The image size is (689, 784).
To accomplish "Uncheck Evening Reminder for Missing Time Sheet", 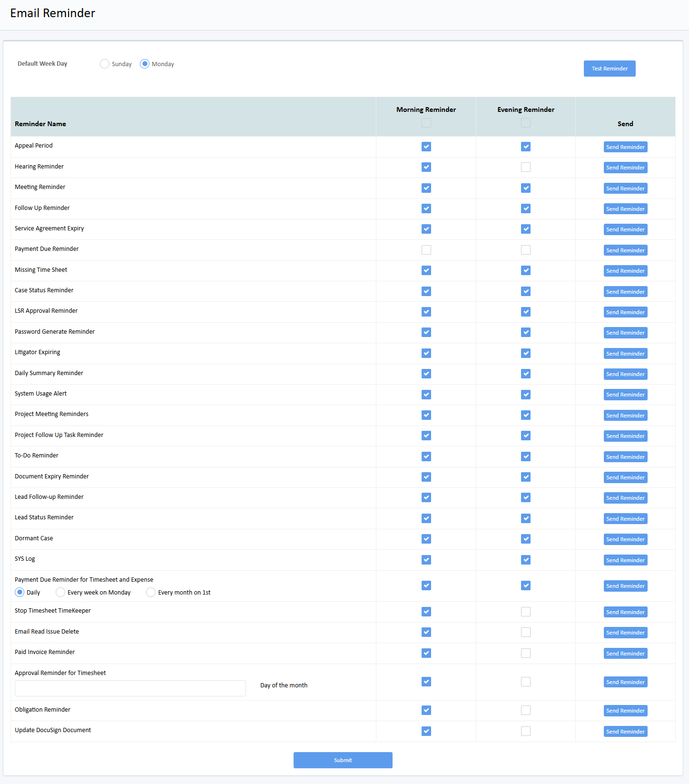I will [x=526, y=270].
